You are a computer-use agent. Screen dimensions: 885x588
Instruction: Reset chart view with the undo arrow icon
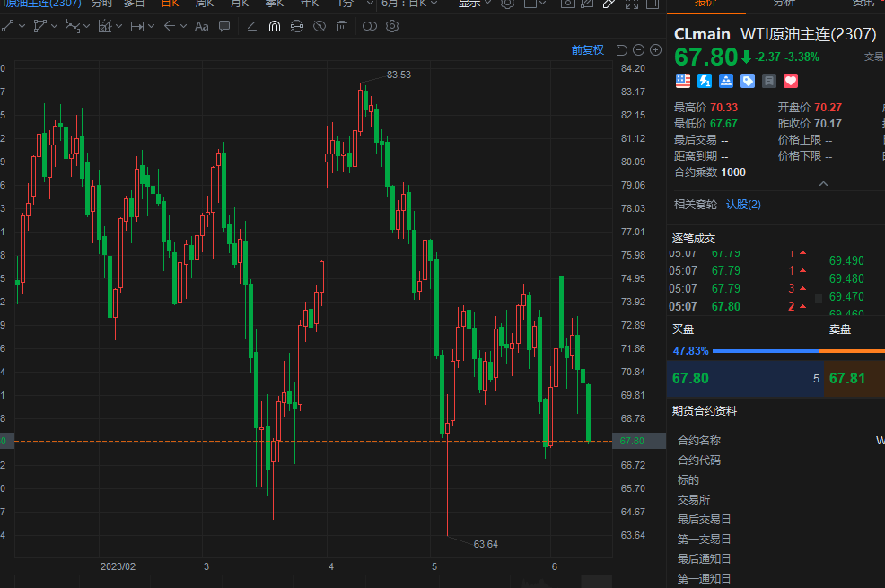(x=622, y=50)
